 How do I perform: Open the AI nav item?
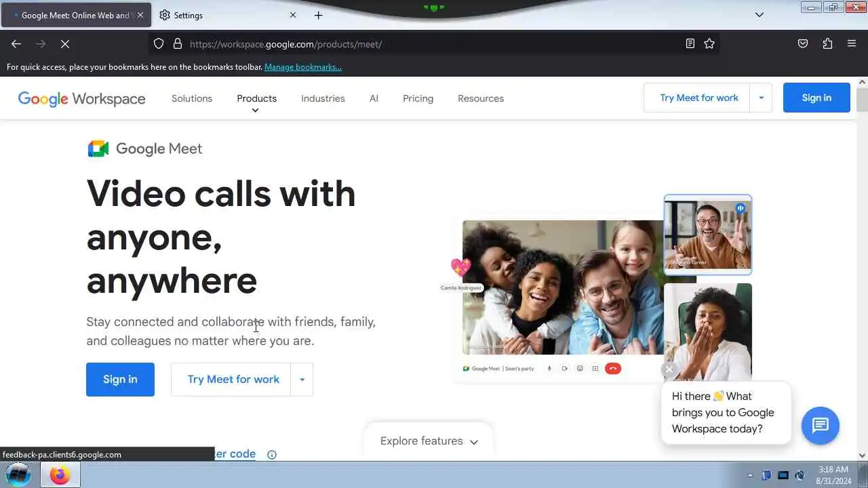point(374,98)
